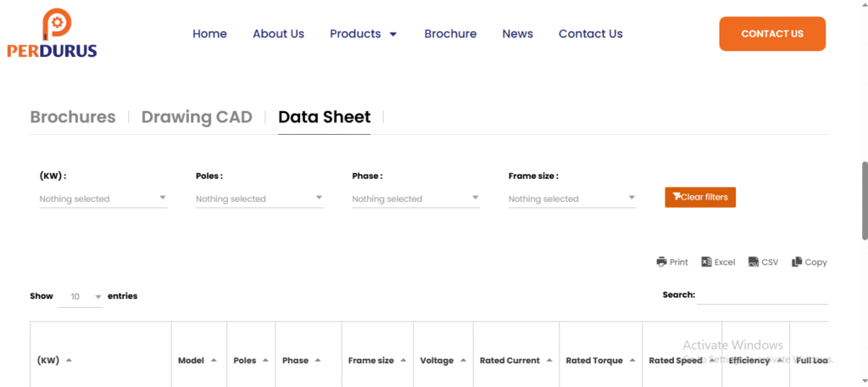
Task: Expand the Phase filter dropdown
Action: (415, 199)
